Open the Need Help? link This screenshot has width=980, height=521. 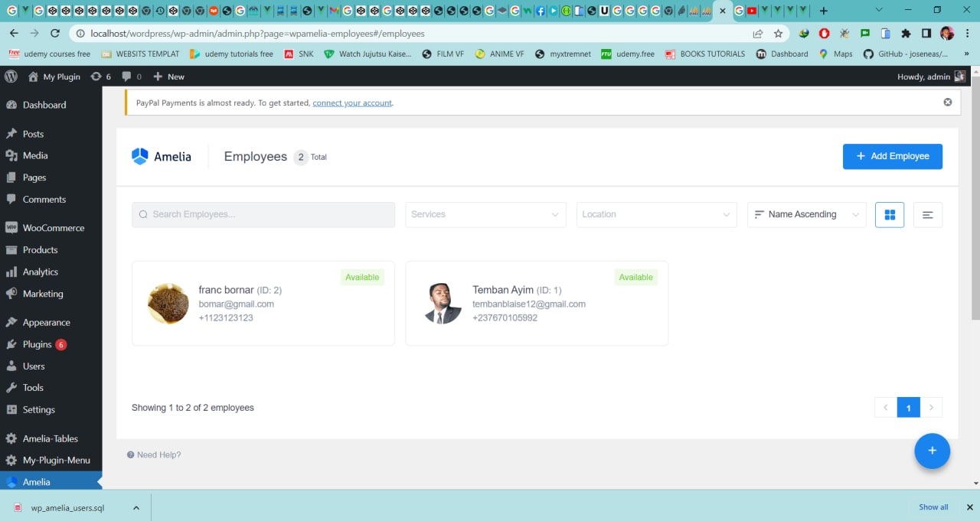tap(154, 454)
